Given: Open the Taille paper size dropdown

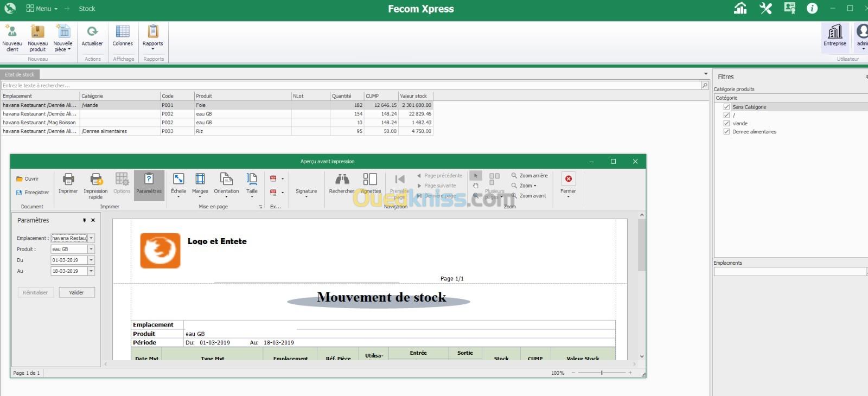Looking at the screenshot, I should (252, 185).
